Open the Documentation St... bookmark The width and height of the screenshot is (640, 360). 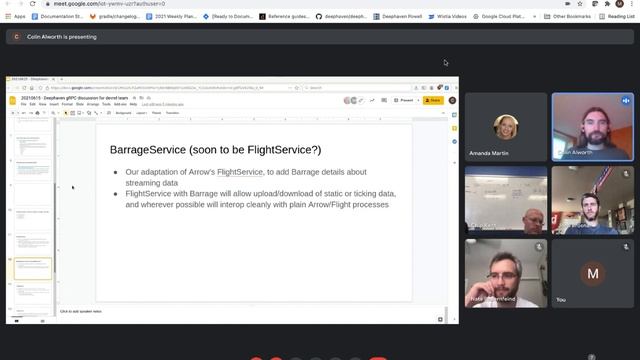tap(58, 16)
